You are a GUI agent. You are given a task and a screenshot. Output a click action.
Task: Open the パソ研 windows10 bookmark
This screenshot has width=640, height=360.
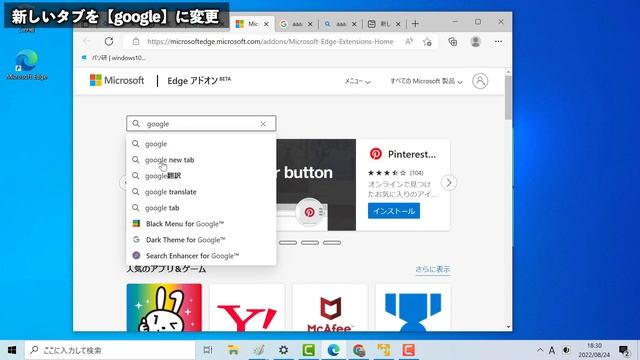coord(114,58)
